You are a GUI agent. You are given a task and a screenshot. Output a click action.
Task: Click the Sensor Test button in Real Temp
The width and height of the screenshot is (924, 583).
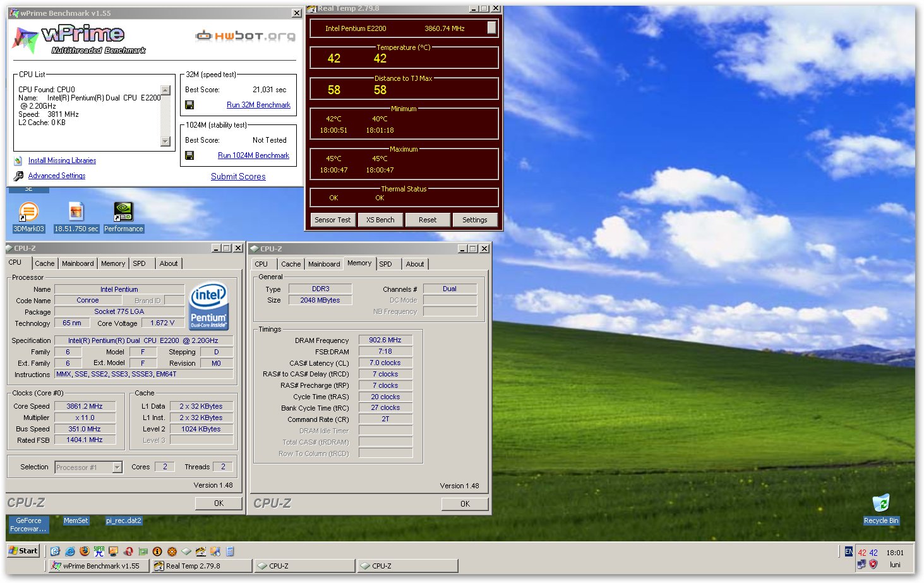(x=333, y=220)
